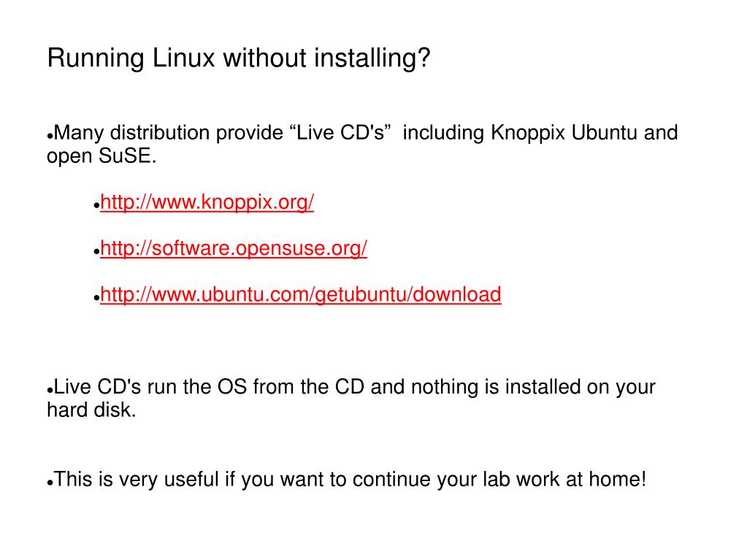Viewport: 747px width, 560px height.
Task: Follow the ubuntu.com getubuntu download link
Action: tap(301, 295)
